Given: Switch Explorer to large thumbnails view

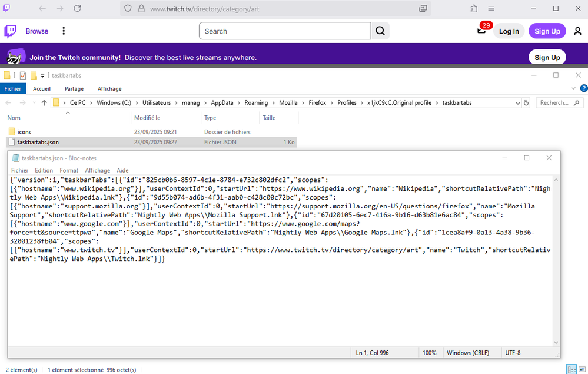Looking at the screenshot, I should [581, 369].
